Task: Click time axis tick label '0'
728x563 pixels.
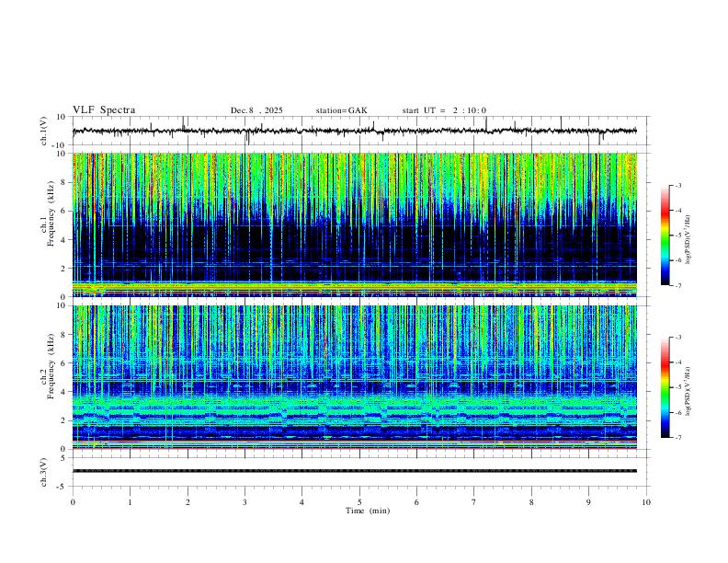Action: [73, 502]
